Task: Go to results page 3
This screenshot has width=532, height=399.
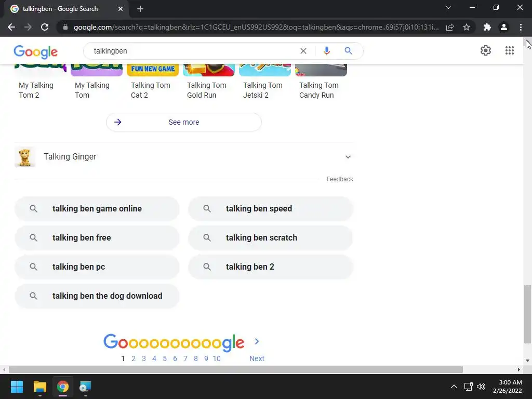Action: [x=144, y=358]
